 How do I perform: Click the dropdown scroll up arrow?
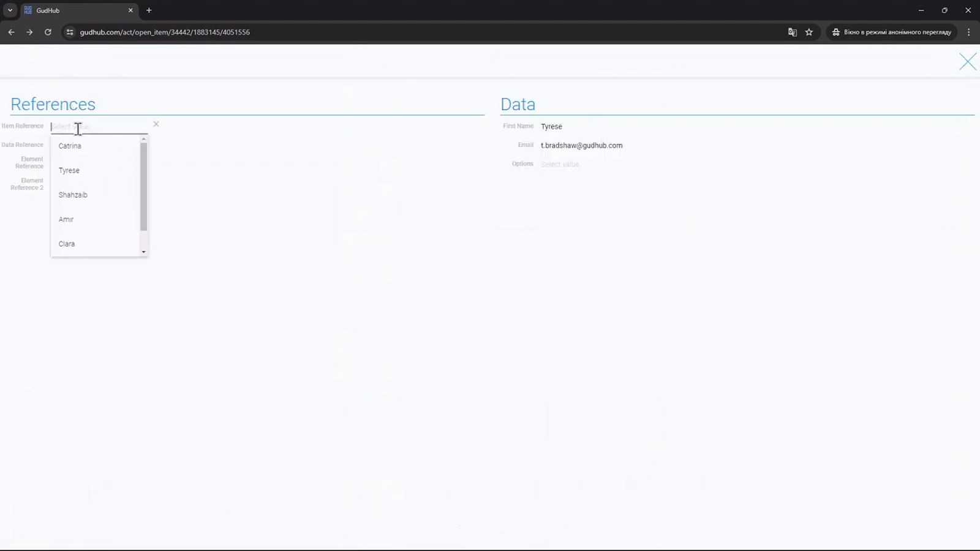click(144, 139)
